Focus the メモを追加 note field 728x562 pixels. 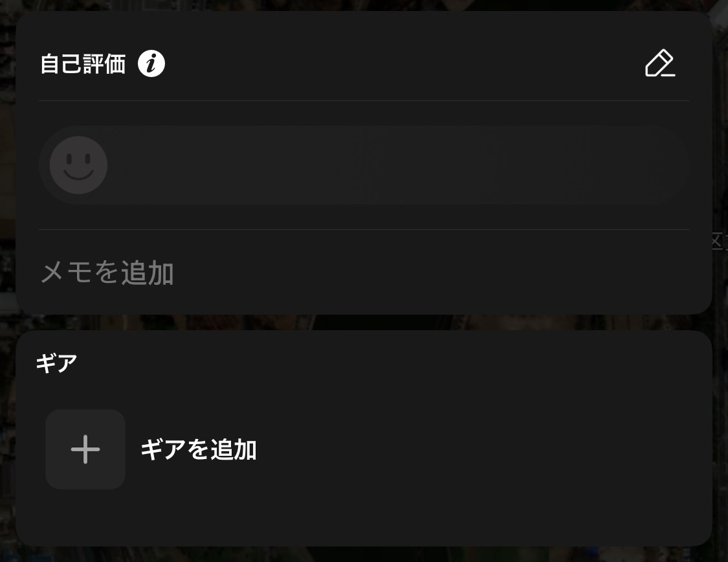(364, 272)
